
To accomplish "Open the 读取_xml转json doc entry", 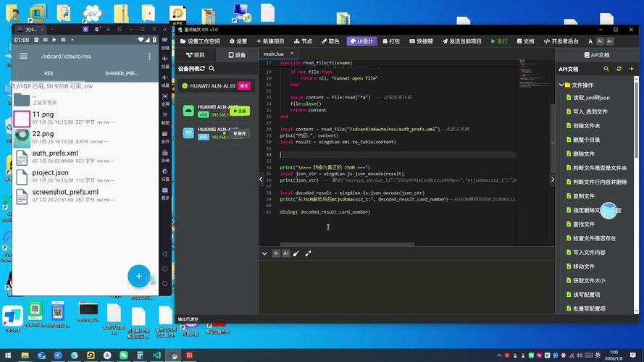I will point(587,98).
